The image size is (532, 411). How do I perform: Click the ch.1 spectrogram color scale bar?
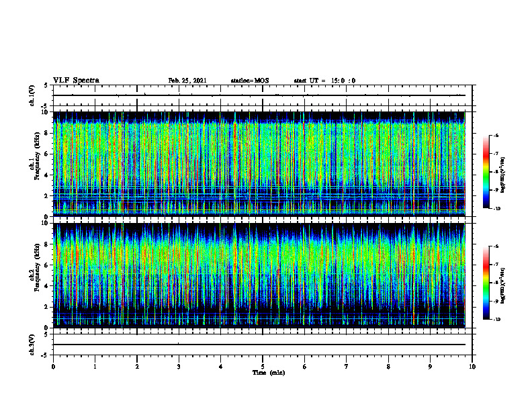pyautogui.click(x=486, y=172)
